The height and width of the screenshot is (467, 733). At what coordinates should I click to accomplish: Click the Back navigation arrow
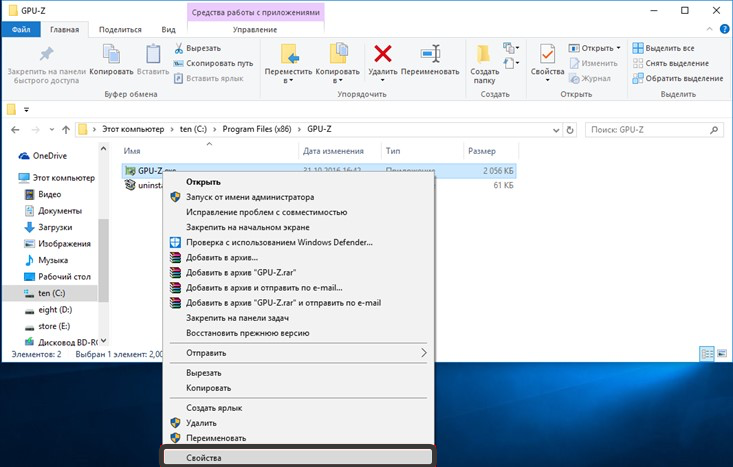(x=15, y=129)
